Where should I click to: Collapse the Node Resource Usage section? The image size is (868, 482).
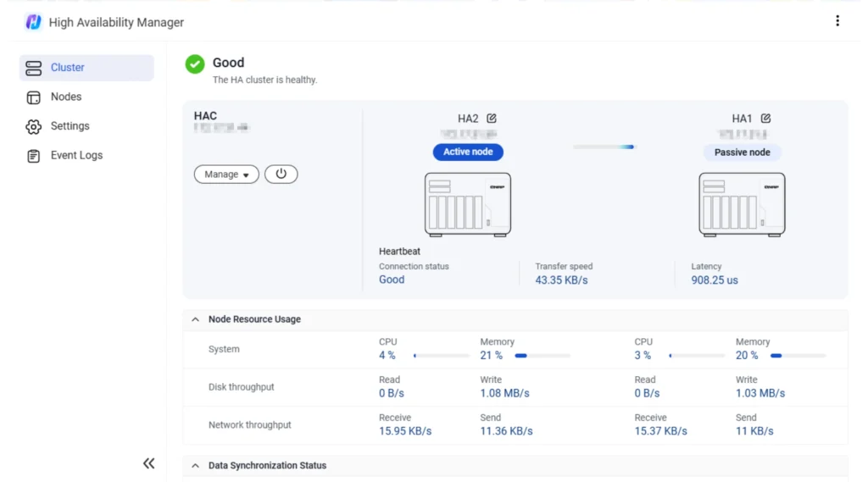pyautogui.click(x=196, y=319)
